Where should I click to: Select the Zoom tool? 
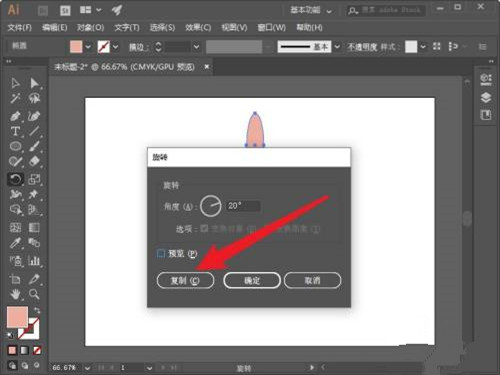coord(34,294)
